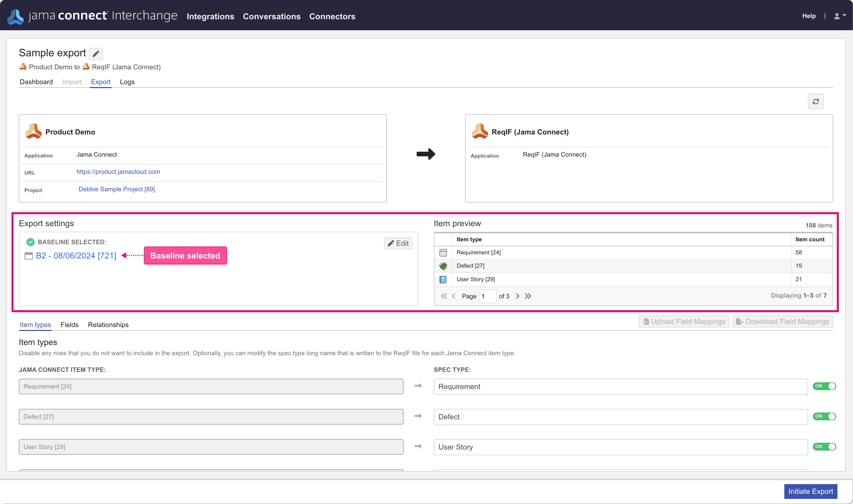This screenshot has height=504, width=853.
Task: Open Debbie Sample Project [89] link
Action: [117, 189]
